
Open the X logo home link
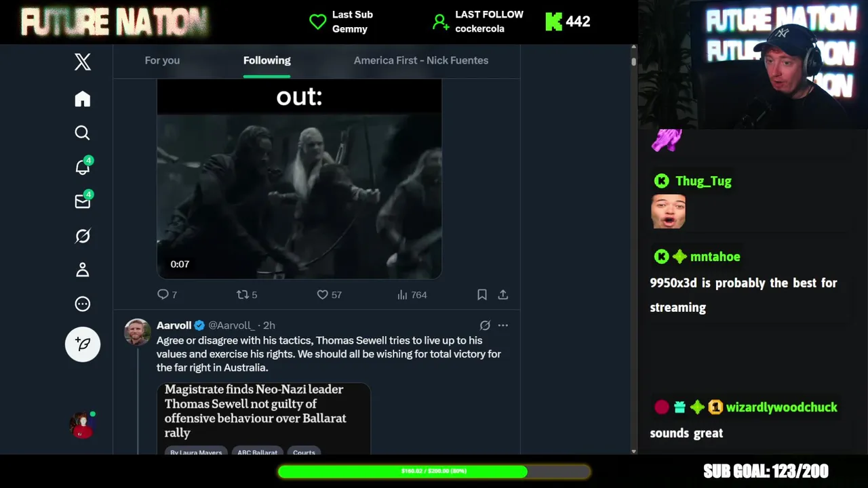click(x=83, y=62)
